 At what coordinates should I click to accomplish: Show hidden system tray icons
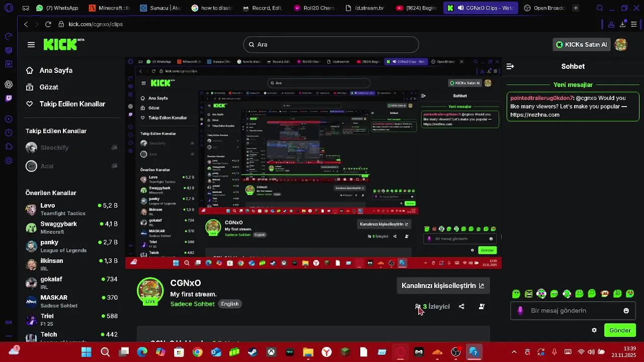514,352
